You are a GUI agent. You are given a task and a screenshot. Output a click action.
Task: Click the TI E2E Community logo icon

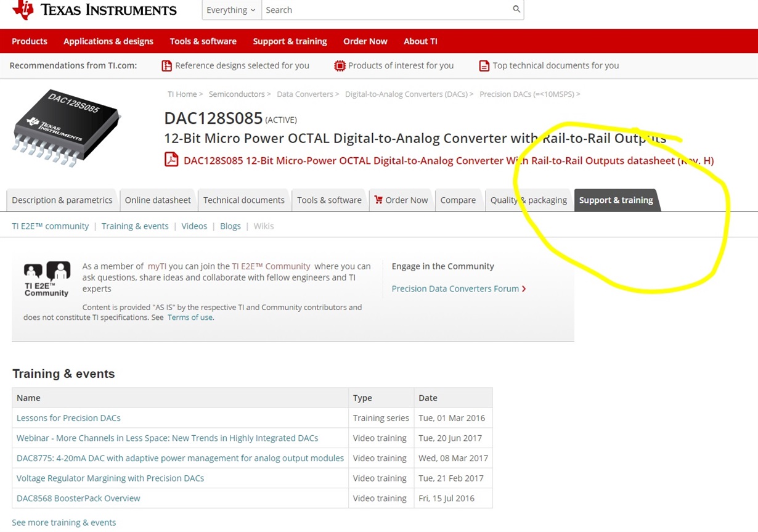click(46, 279)
